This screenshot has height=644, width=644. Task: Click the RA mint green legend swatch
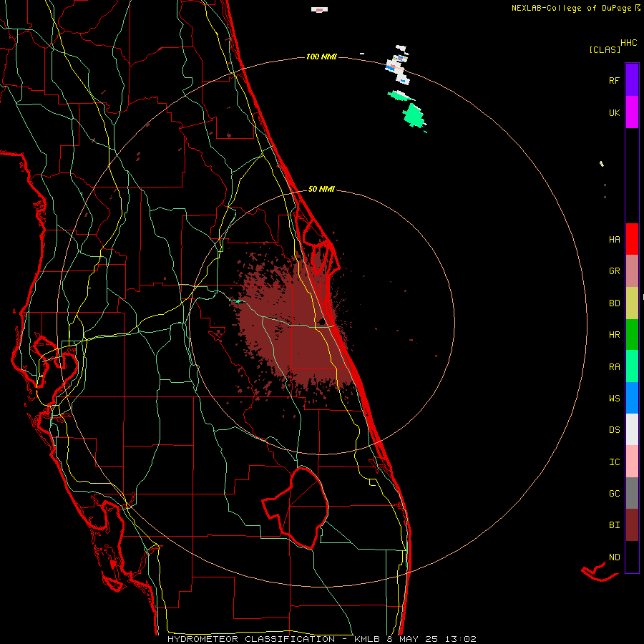click(632, 366)
